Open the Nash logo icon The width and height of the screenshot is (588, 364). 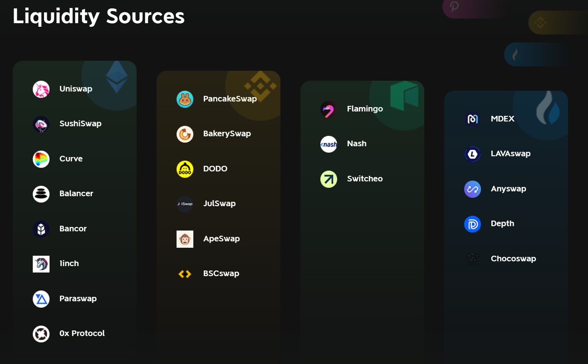tap(329, 144)
